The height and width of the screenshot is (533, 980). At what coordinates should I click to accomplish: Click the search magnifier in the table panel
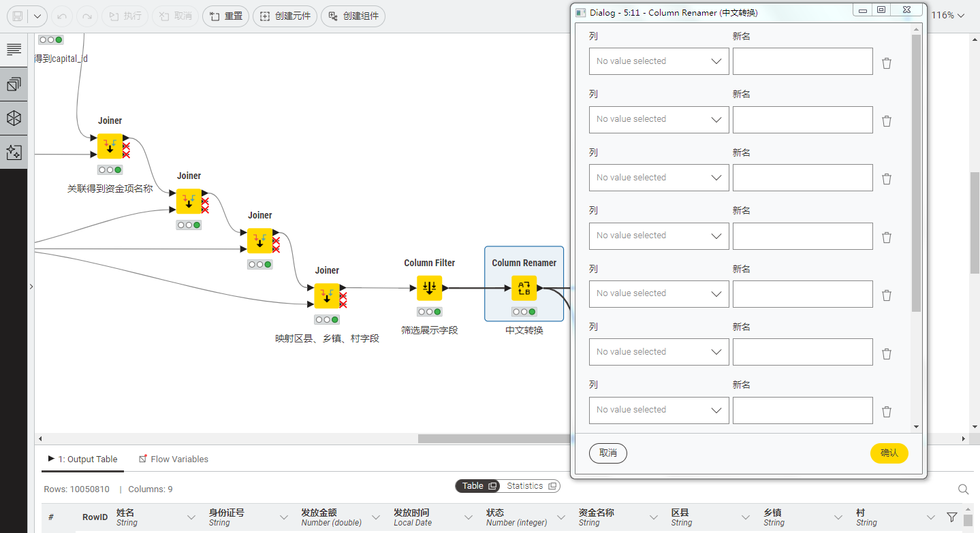pos(963,489)
